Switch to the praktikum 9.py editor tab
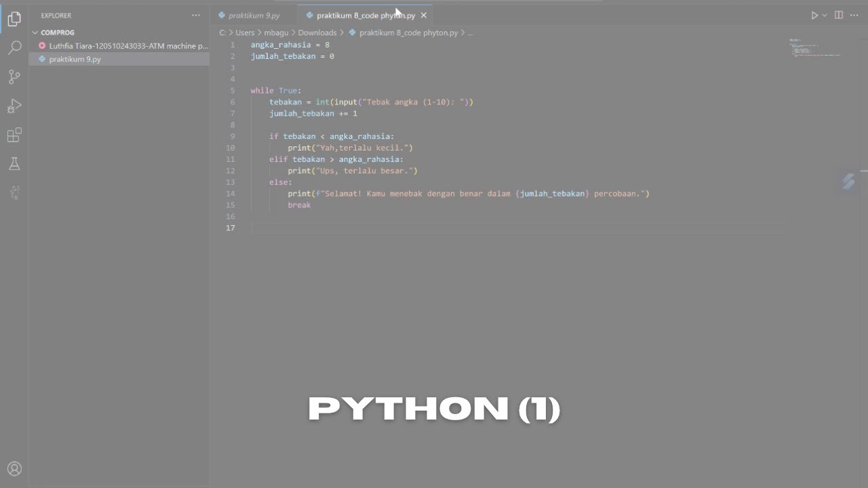The height and width of the screenshot is (488, 868). pos(254,15)
